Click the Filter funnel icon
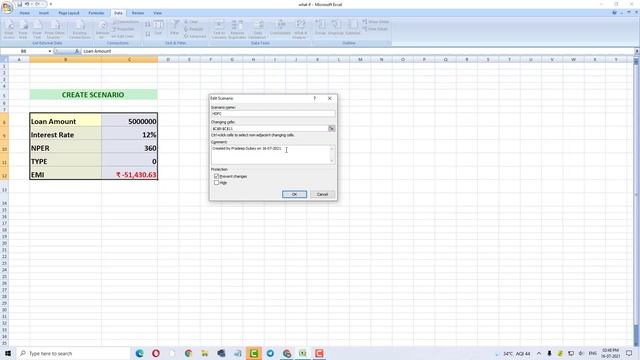 tap(175, 28)
